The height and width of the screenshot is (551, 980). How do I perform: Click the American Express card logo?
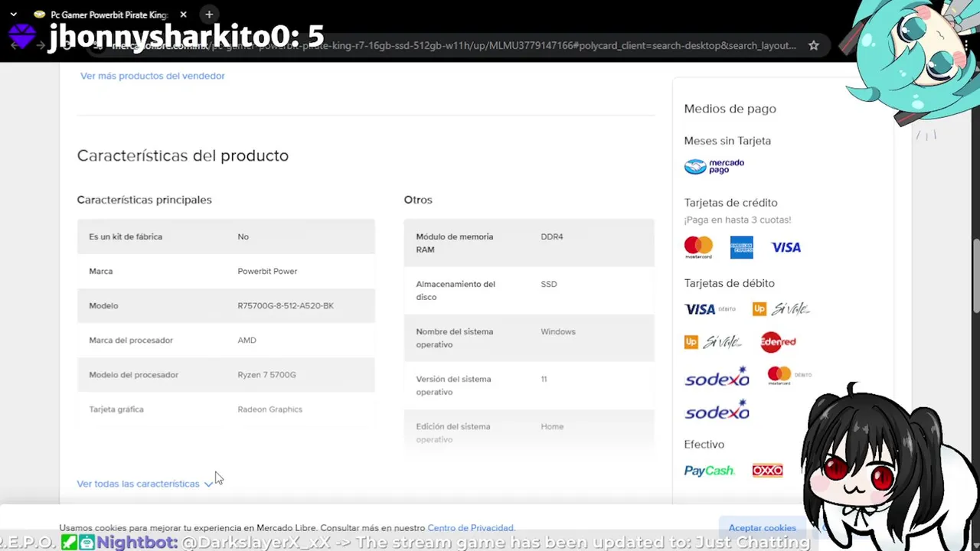coord(741,247)
